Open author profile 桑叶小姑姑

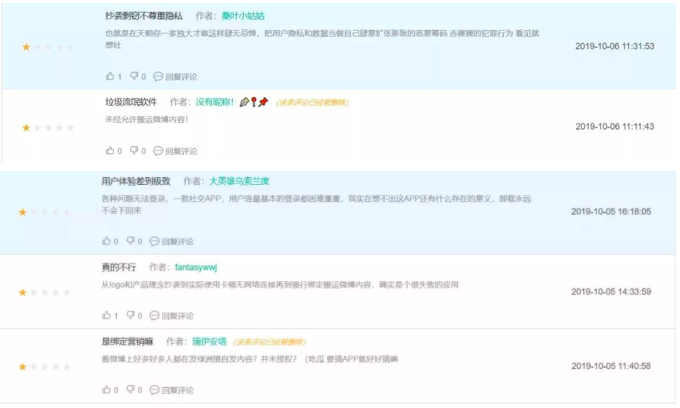243,17
